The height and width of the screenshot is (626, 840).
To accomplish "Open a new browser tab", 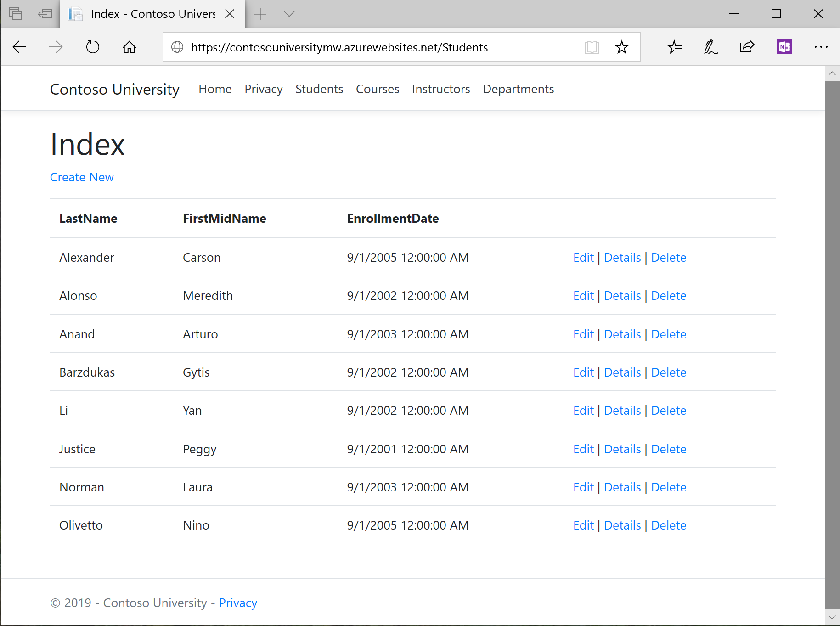I will (x=260, y=14).
